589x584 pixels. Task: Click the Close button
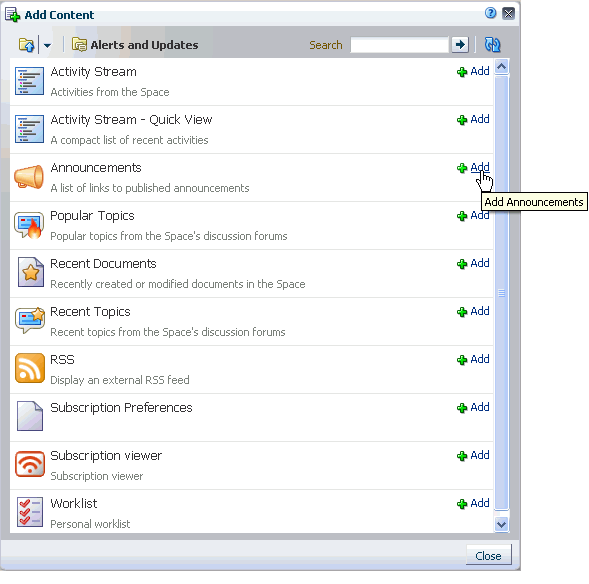tap(488, 555)
